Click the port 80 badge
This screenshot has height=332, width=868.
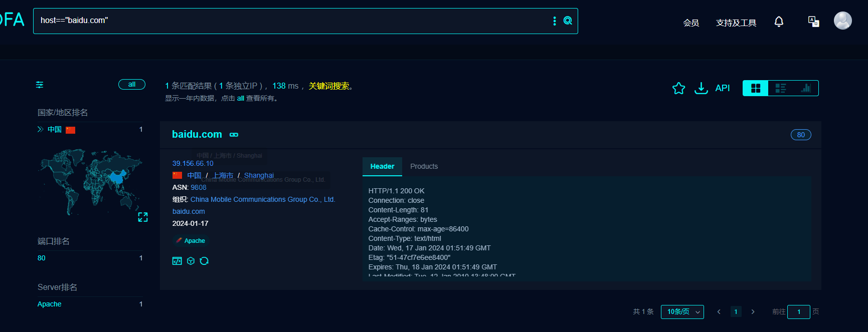pos(801,135)
